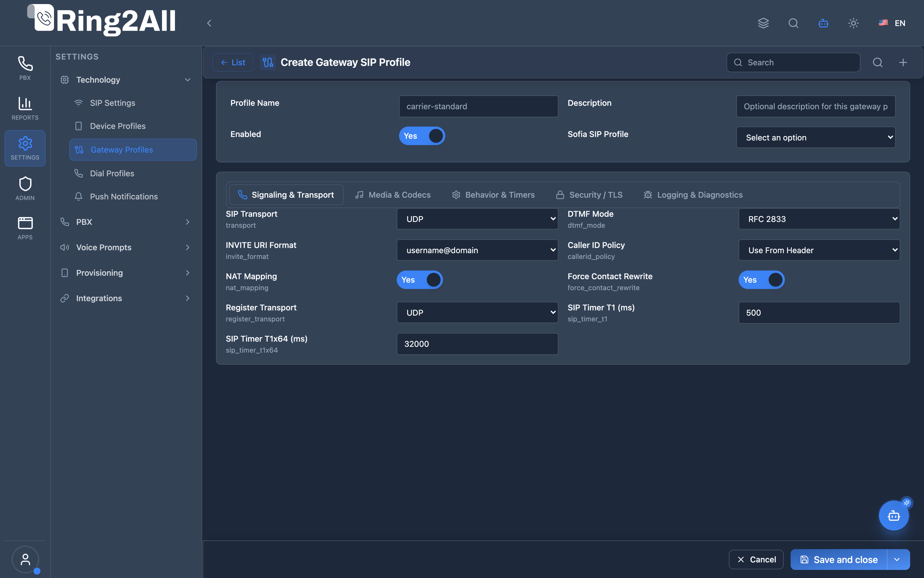The height and width of the screenshot is (578, 924).
Task: Open the user account avatar icon
Action: point(25,559)
